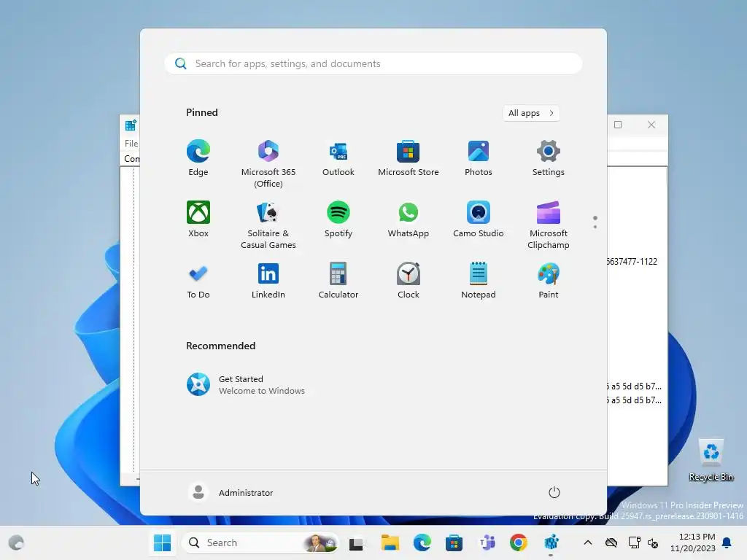Open Task View from the taskbar
The height and width of the screenshot is (560, 747).
pos(356,542)
